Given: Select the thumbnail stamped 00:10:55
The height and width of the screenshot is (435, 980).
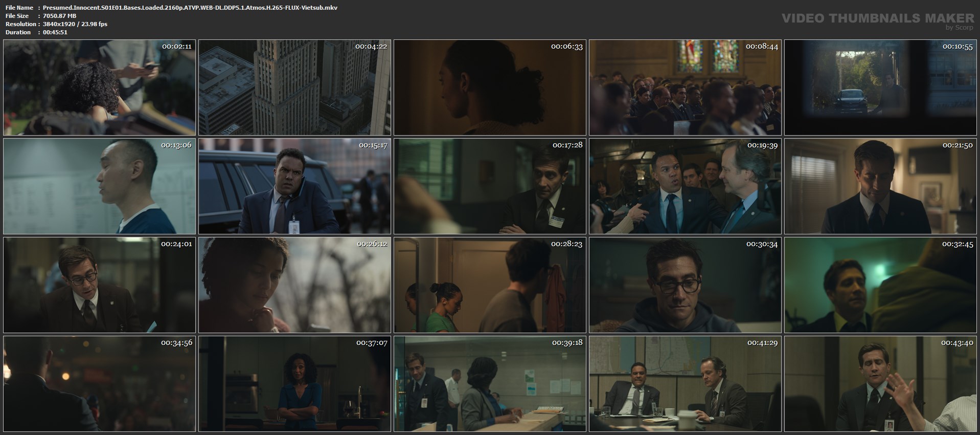Looking at the screenshot, I should click(881, 88).
